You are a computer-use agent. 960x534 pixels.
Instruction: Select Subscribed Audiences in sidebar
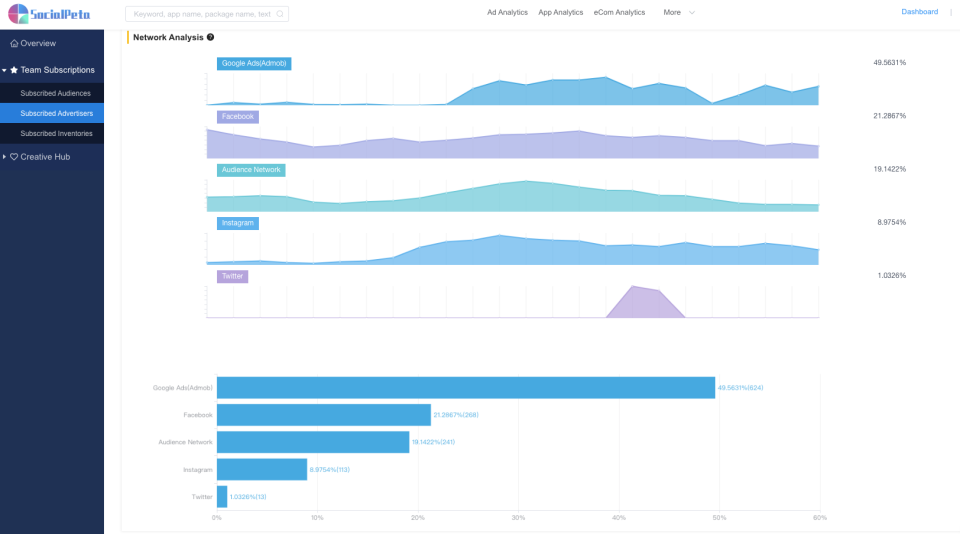52,93
